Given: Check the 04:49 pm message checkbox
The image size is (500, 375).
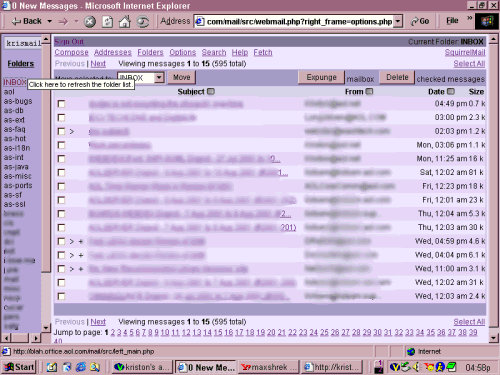Looking at the screenshot, I should click(x=61, y=104).
